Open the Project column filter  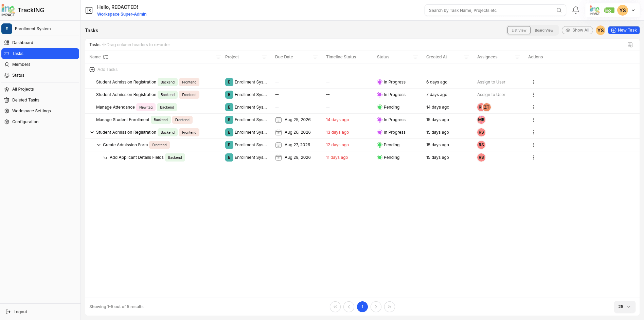click(264, 57)
